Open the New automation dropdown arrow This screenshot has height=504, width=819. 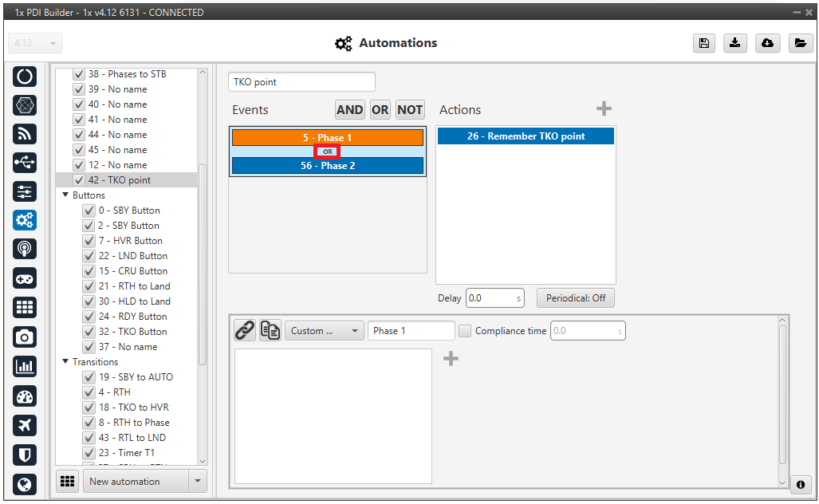197,481
